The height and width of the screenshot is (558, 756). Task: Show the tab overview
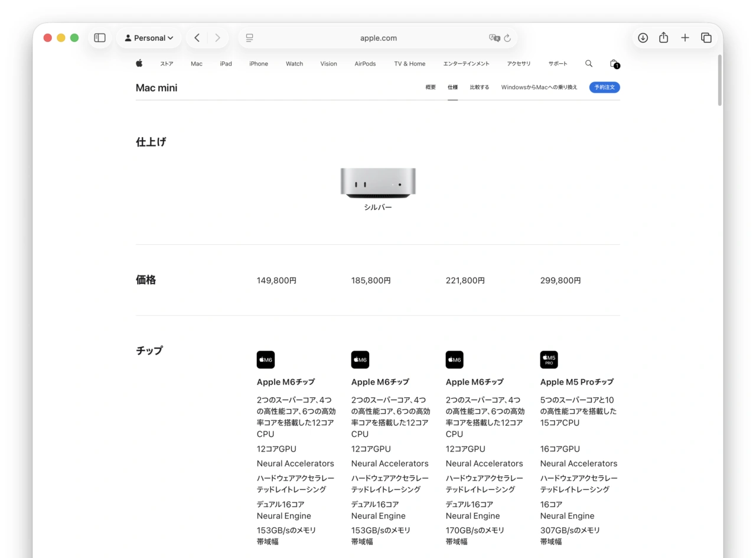[x=706, y=38]
